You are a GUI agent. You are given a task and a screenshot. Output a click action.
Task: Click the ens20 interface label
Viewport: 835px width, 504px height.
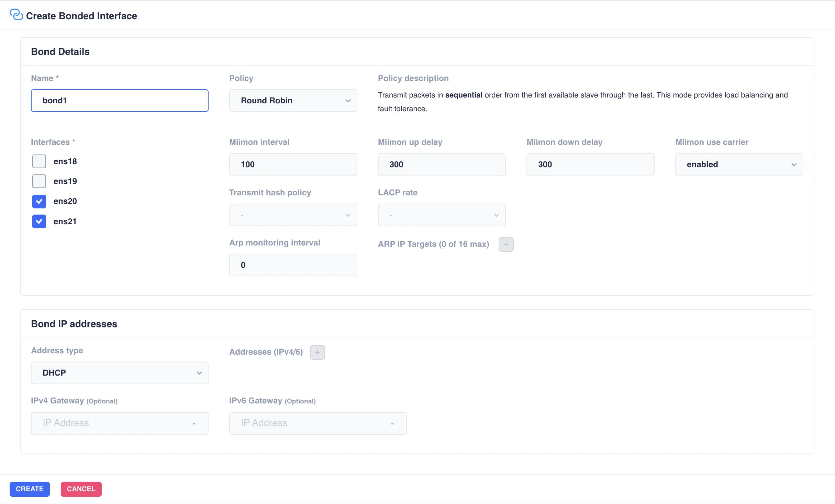pyautogui.click(x=65, y=201)
